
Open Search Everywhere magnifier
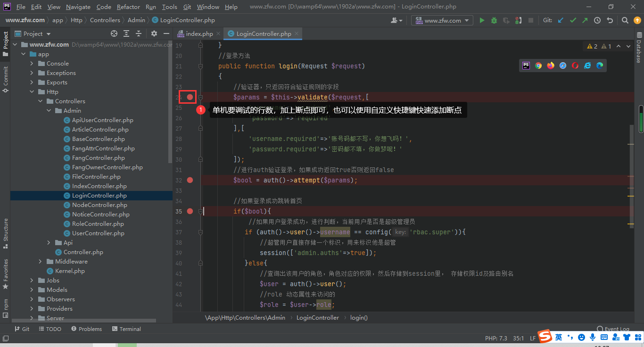coord(625,20)
